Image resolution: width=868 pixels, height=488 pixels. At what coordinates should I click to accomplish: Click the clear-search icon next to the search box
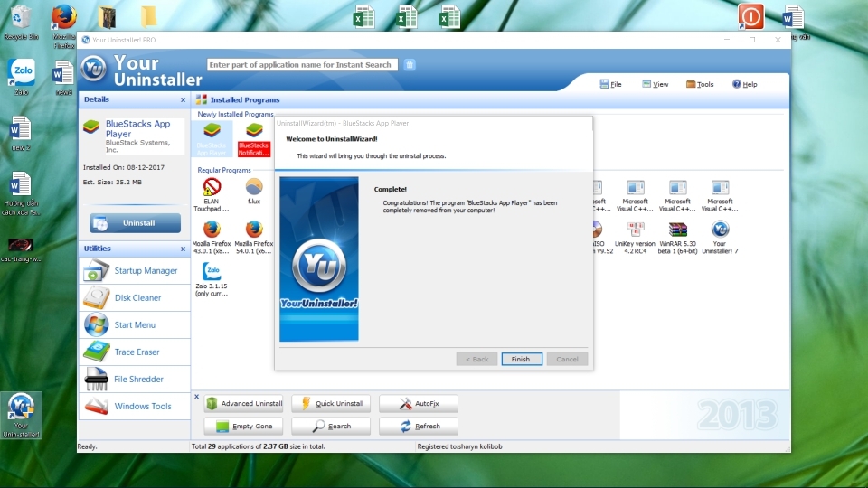click(410, 65)
